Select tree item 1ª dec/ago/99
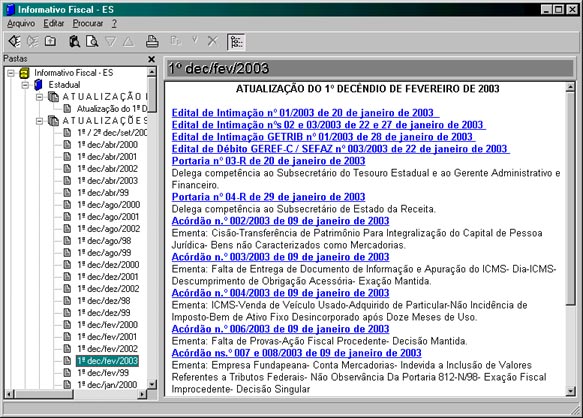Viewport: 583px width, 418px height. (104, 253)
